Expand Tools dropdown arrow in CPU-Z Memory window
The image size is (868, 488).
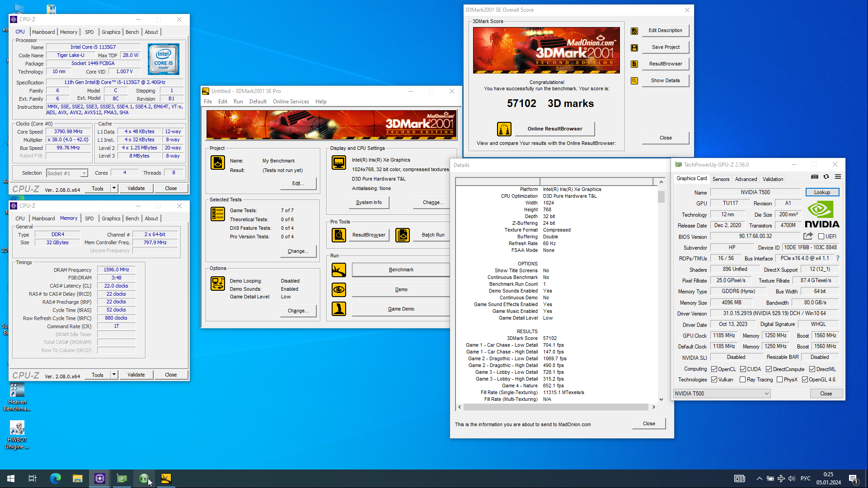114,375
